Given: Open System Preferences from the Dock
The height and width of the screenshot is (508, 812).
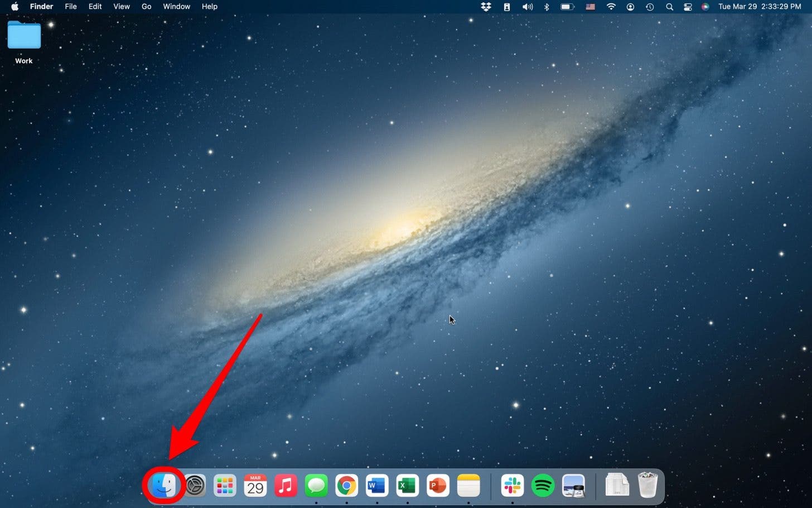Looking at the screenshot, I should (194, 485).
